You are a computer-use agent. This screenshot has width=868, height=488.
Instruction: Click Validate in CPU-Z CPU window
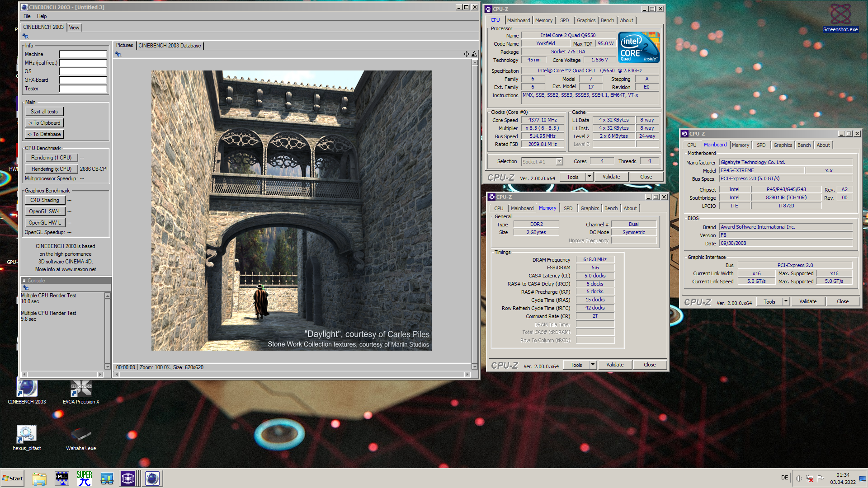[611, 177]
